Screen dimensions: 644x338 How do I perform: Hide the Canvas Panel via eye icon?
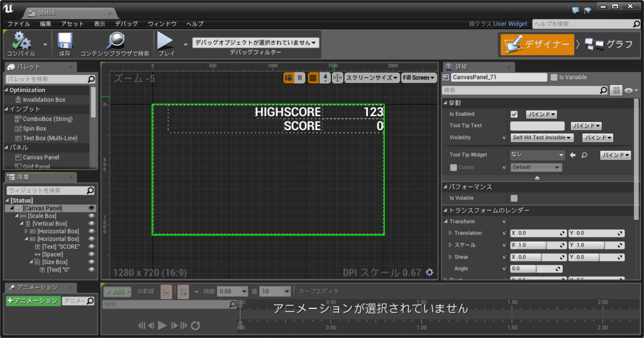(91, 208)
